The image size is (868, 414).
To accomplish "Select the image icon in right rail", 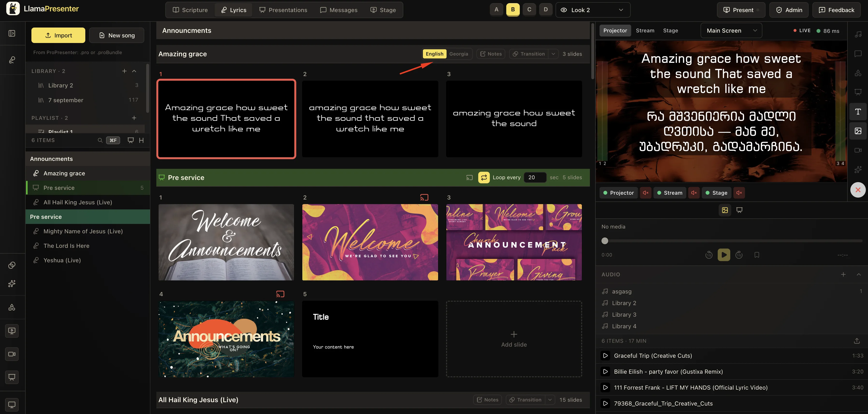I will 858,131.
